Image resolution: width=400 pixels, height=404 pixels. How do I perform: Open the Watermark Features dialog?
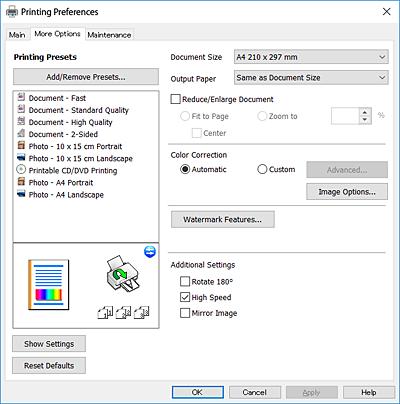click(223, 219)
